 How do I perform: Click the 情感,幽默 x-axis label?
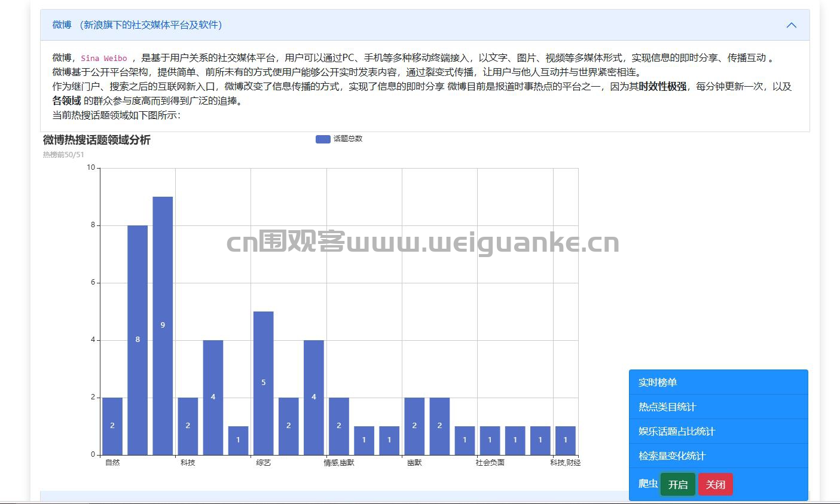(x=339, y=463)
